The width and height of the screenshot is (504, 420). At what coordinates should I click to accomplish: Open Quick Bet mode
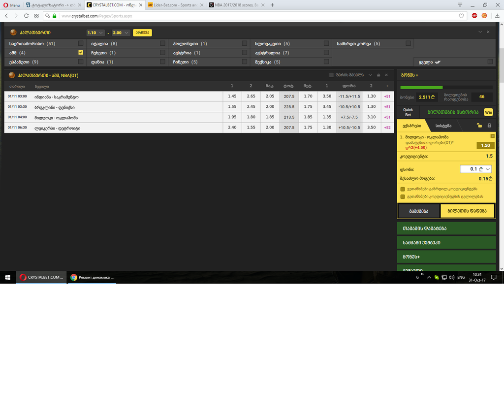pyautogui.click(x=408, y=112)
